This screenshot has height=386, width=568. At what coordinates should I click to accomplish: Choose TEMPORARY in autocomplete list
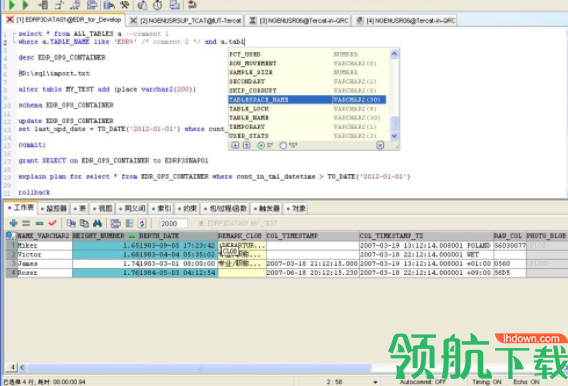(307, 127)
